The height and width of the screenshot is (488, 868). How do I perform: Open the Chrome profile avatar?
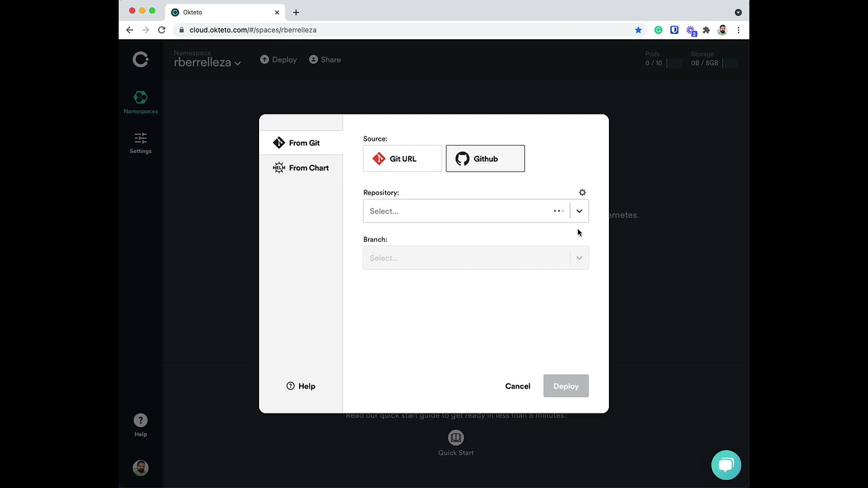coord(722,30)
